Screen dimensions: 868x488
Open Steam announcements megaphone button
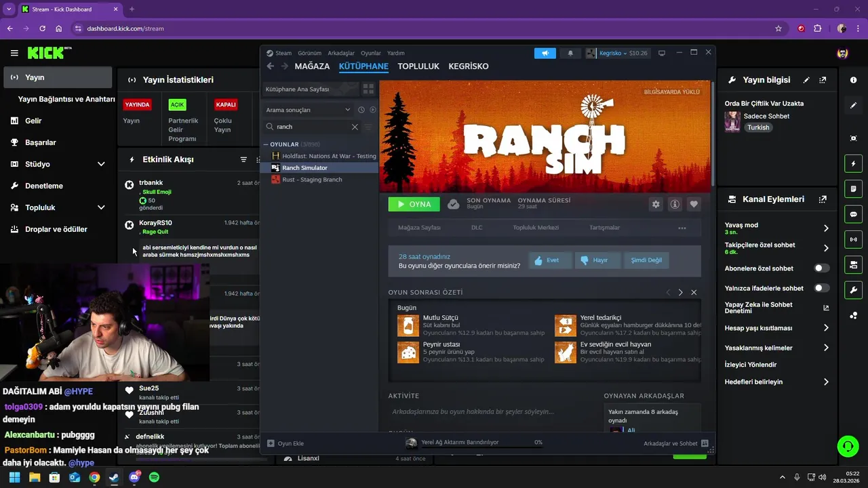(x=545, y=53)
